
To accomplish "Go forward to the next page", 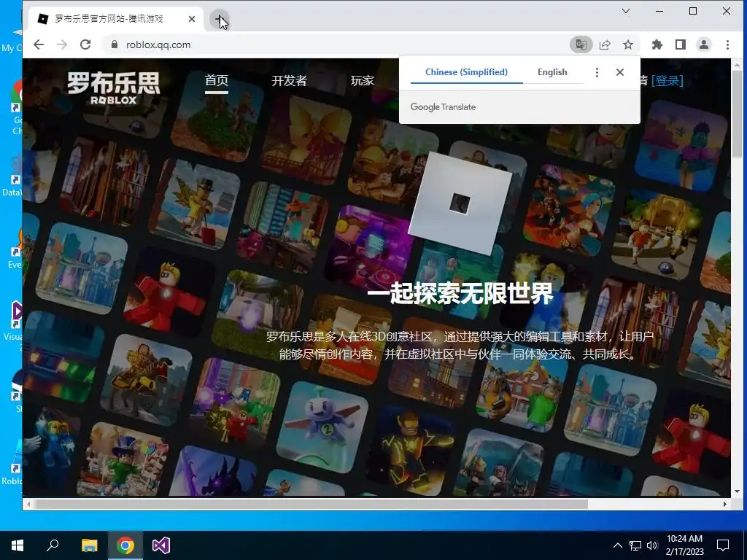I will [62, 44].
